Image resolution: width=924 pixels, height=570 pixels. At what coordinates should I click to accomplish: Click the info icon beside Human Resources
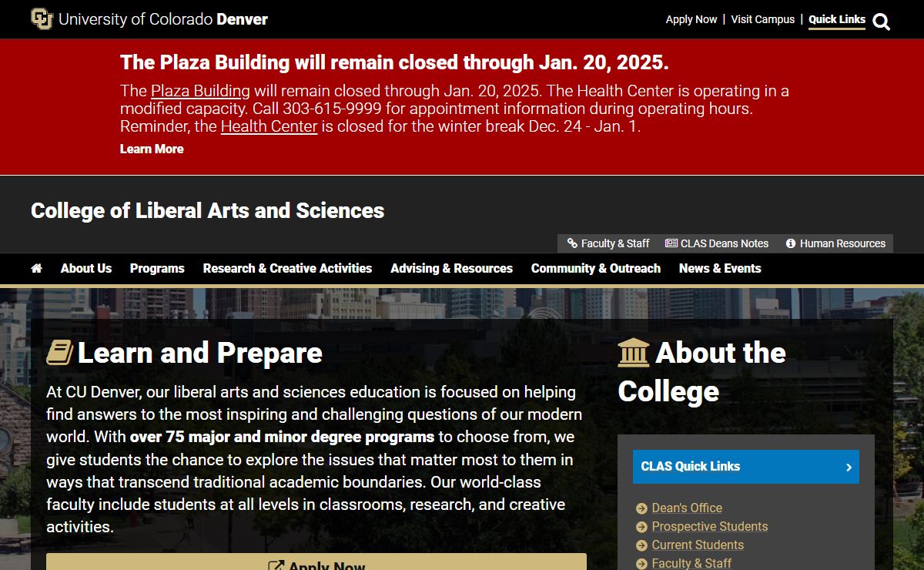(791, 243)
